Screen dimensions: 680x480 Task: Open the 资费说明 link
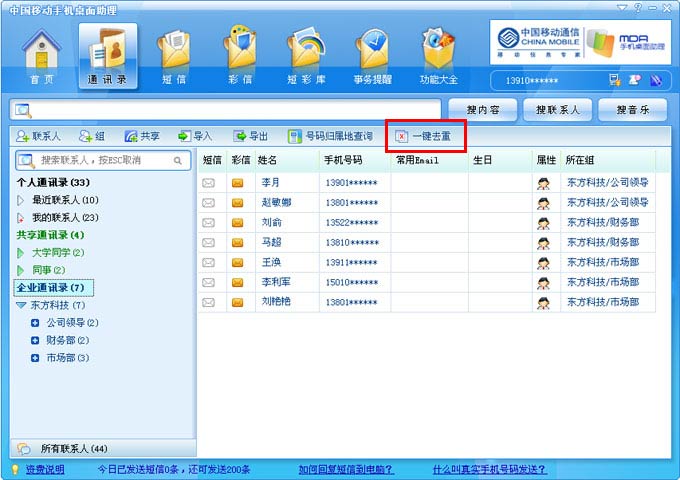(x=45, y=469)
